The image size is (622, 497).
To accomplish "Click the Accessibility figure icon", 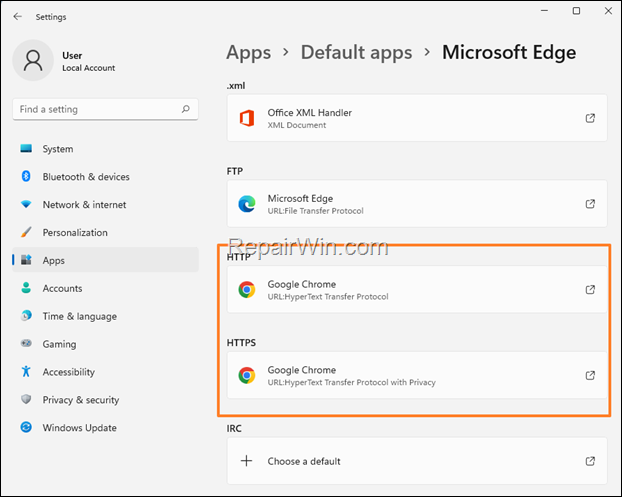I will click(26, 371).
